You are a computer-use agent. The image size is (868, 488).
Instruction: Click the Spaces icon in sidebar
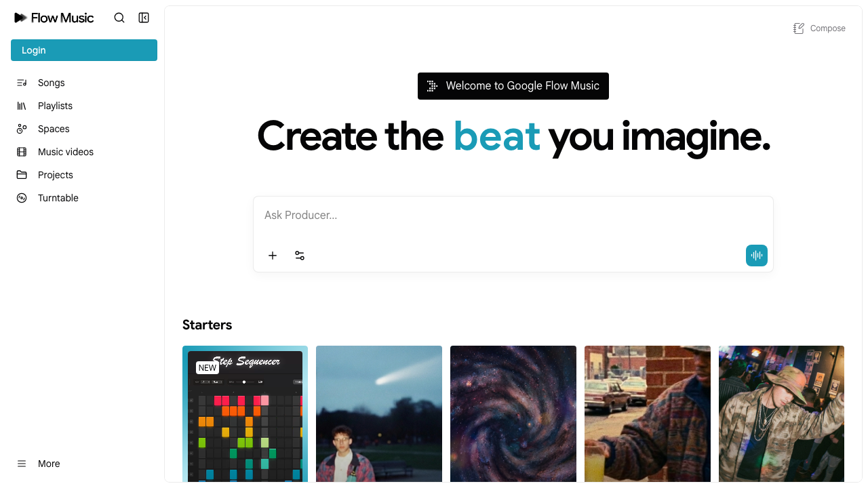[x=22, y=129]
